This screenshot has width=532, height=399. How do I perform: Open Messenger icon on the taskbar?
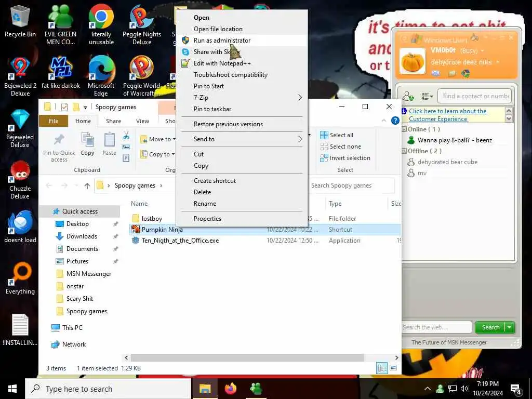[256, 389]
